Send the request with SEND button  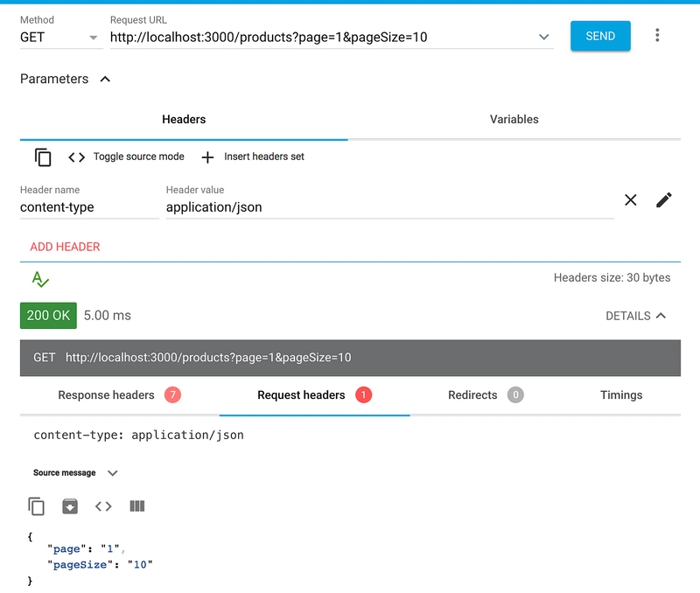click(x=600, y=36)
